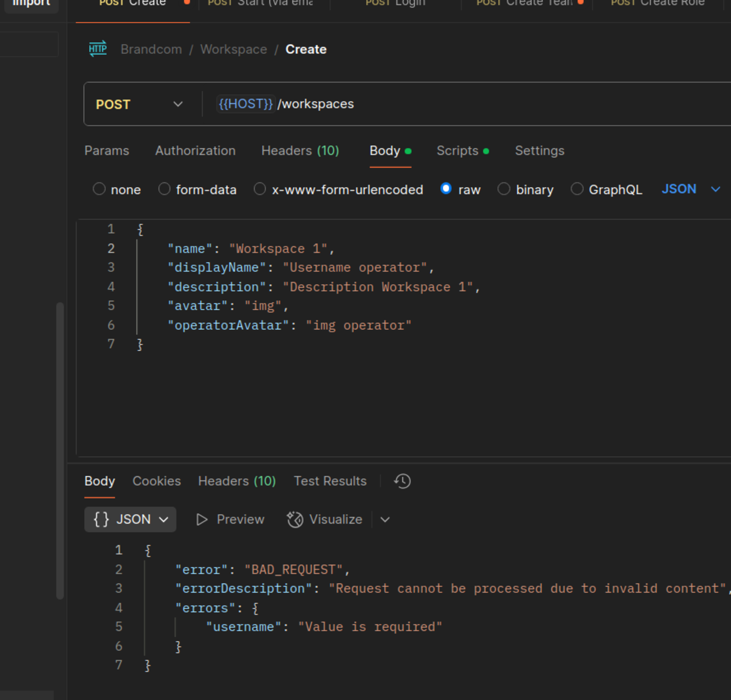731x700 pixels.
Task: Select the form-data radio button
Action: 165,189
